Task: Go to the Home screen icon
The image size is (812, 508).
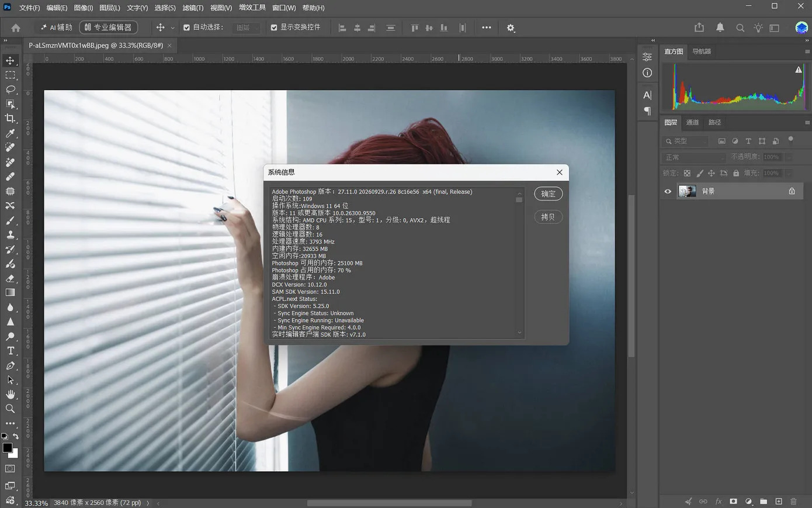Action: point(16,27)
